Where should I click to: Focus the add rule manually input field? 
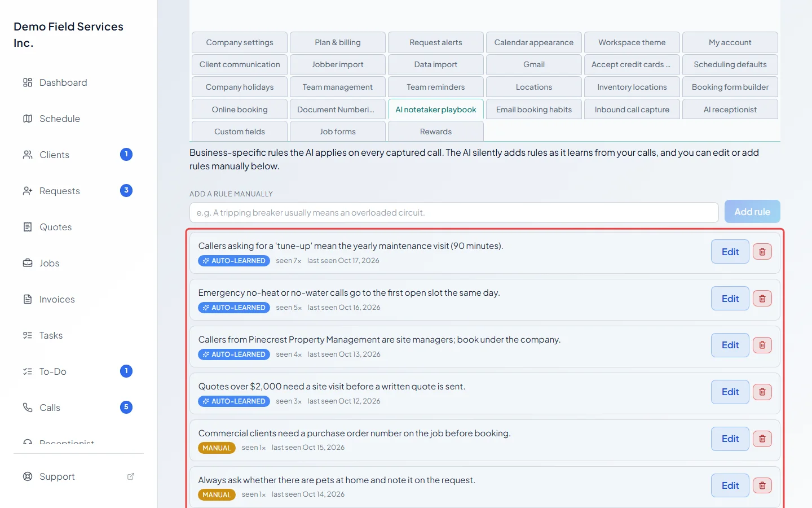tap(454, 213)
